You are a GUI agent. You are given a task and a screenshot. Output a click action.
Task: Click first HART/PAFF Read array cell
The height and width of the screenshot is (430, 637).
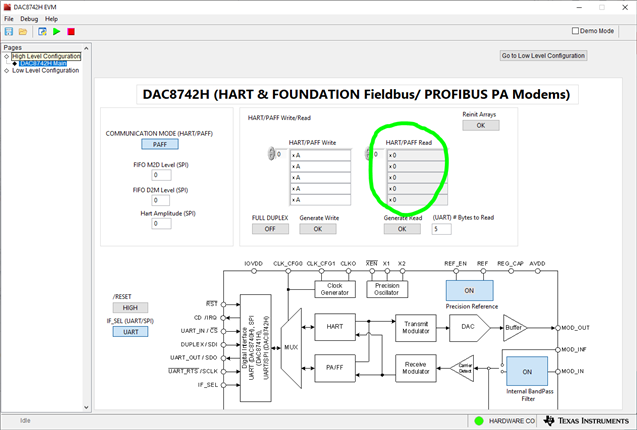(x=417, y=155)
